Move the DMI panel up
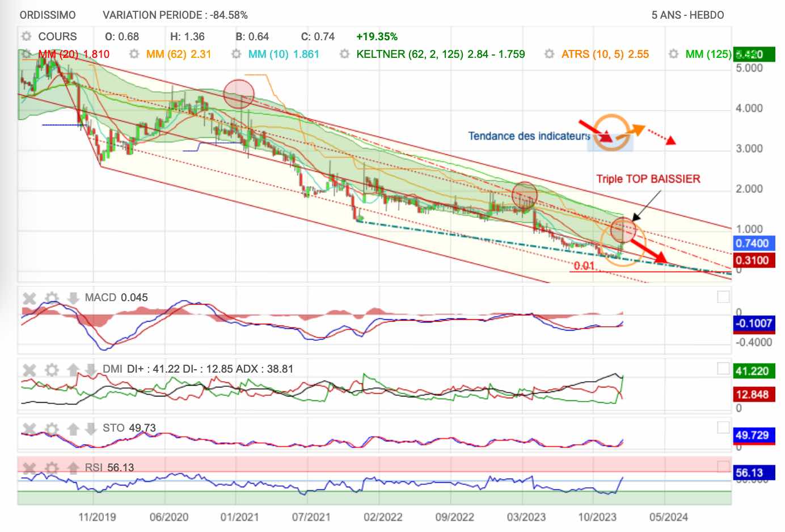 (x=73, y=370)
